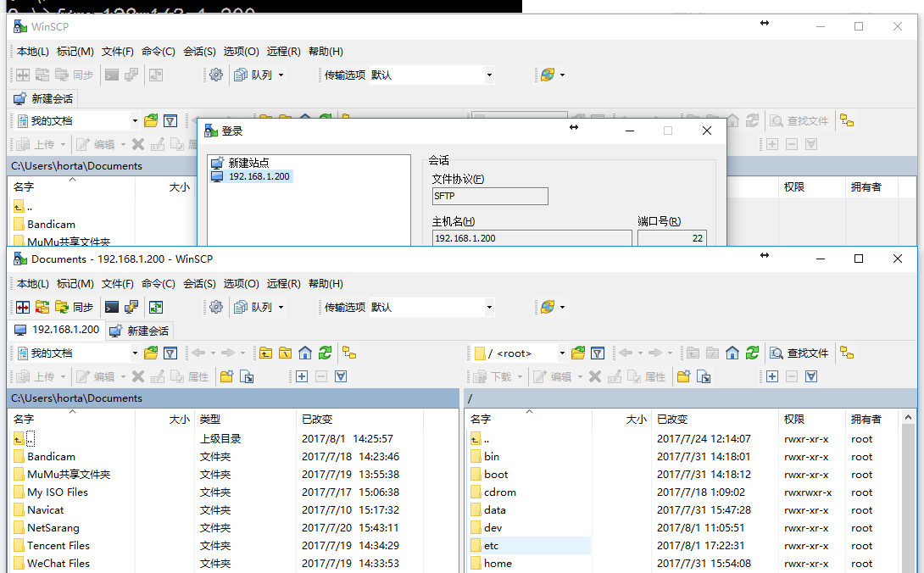The width and height of the screenshot is (924, 573).
Task: Click 主机名 host name field in login dialog
Action: 532,238
